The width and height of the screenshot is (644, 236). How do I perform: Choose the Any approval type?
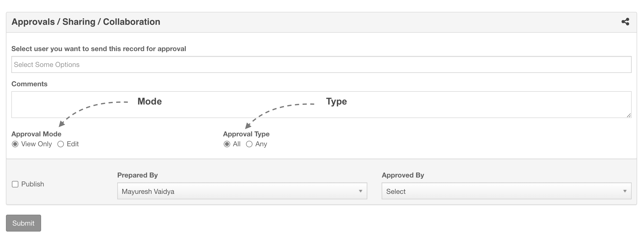[249, 144]
